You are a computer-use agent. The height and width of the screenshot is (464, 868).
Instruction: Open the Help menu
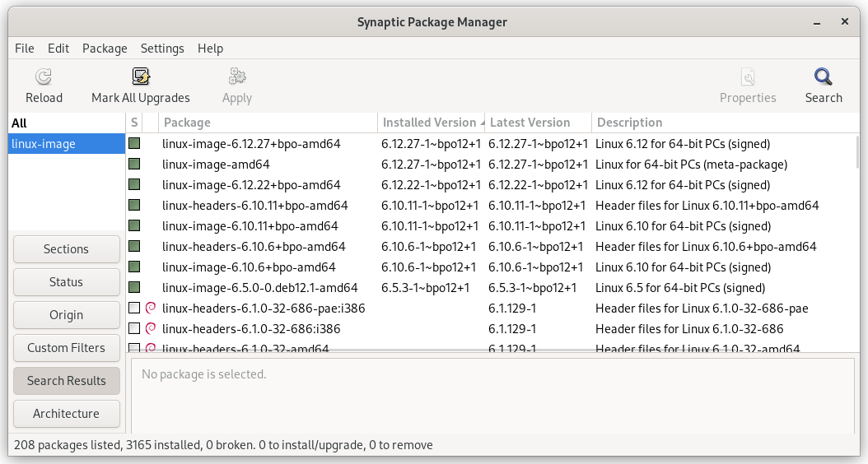(x=210, y=49)
